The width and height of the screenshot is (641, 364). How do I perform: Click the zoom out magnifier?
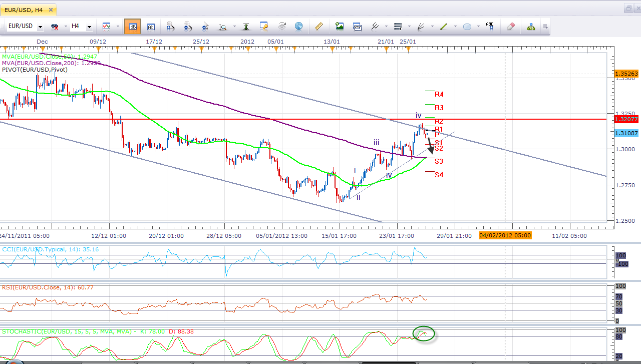click(188, 27)
